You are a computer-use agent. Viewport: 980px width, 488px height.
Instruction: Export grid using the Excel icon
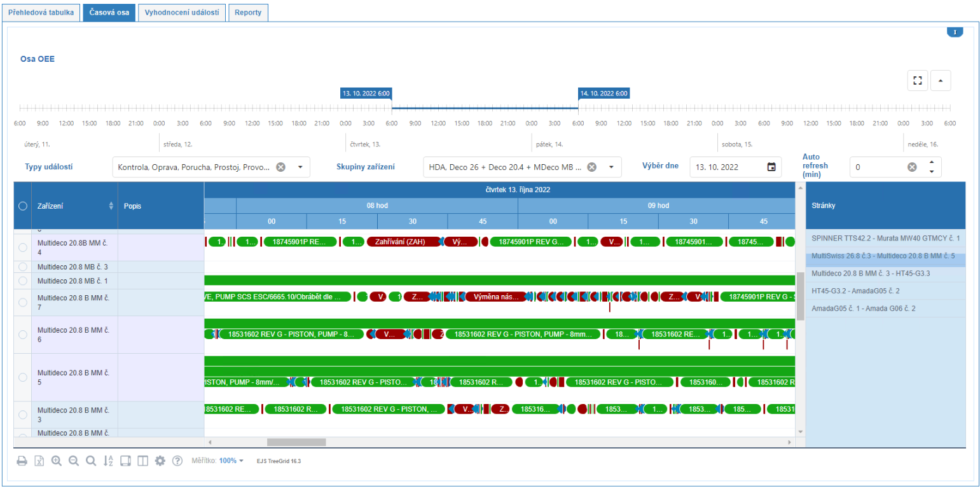[x=39, y=461]
